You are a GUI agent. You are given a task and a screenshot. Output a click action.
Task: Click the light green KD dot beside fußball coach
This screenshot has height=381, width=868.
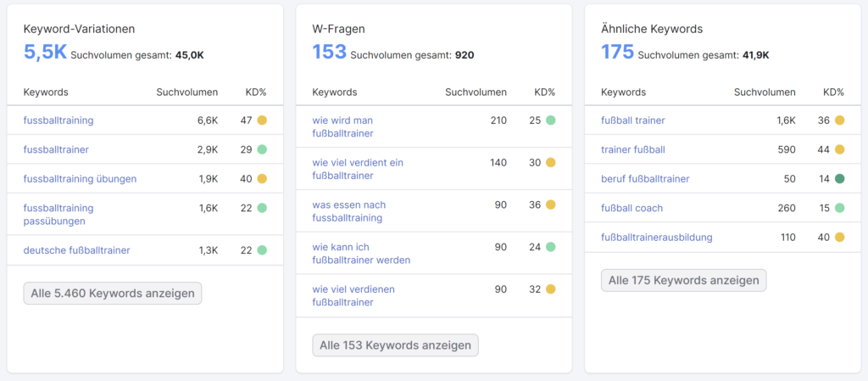coord(840,208)
